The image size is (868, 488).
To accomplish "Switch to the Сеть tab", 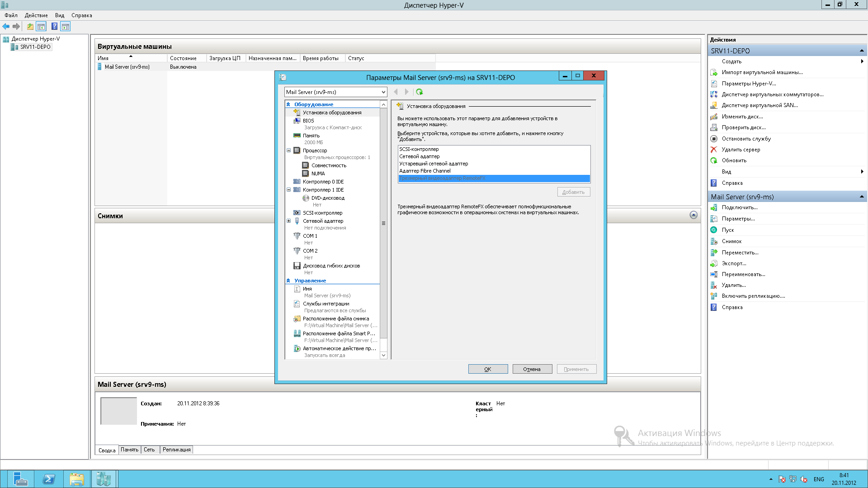I will [149, 450].
